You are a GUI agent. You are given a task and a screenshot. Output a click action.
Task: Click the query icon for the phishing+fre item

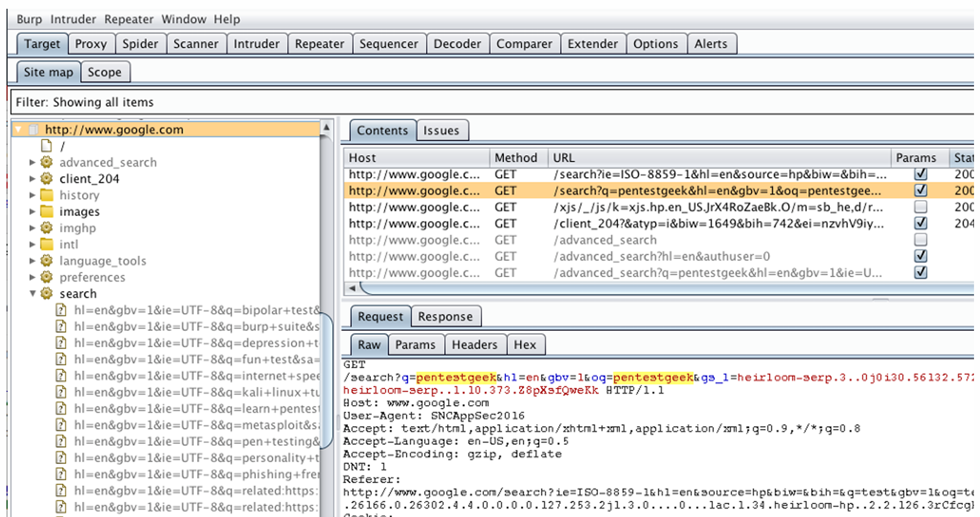[61, 474]
